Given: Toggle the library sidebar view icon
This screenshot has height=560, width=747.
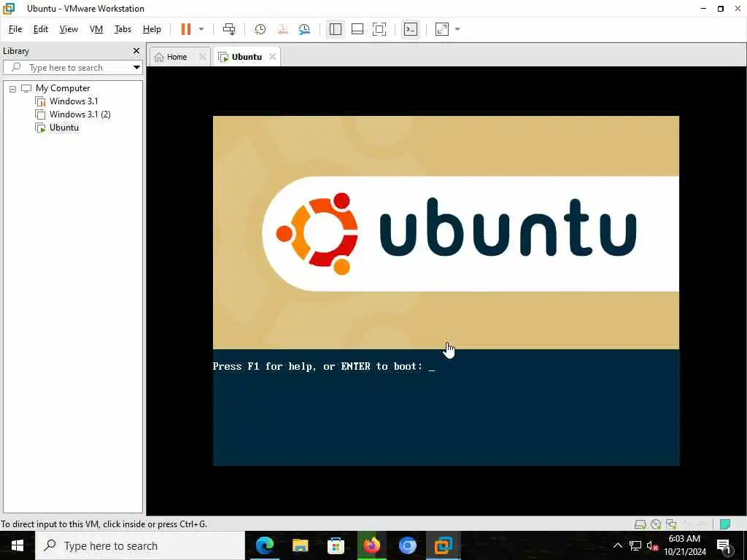Looking at the screenshot, I should [336, 29].
